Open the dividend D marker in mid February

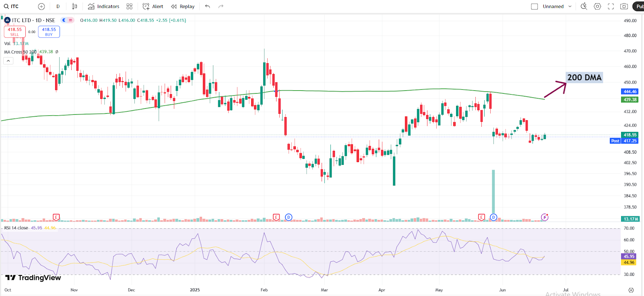click(289, 217)
